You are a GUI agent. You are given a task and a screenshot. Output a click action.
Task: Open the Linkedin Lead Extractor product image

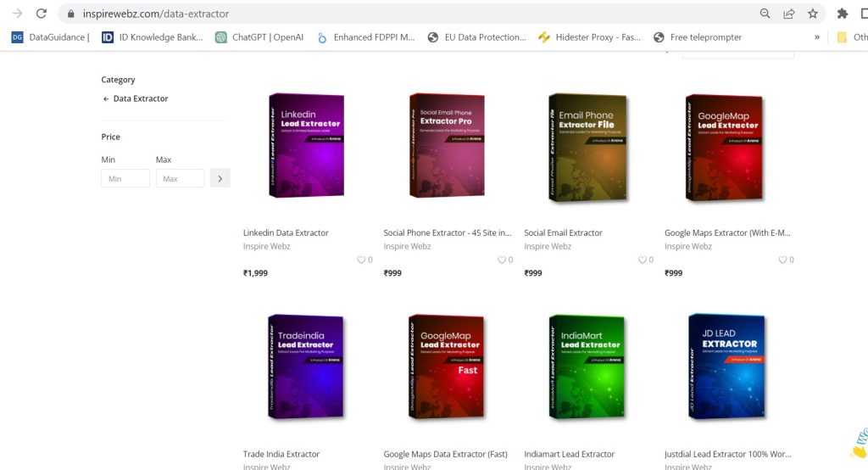pyautogui.click(x=306, y=145)
